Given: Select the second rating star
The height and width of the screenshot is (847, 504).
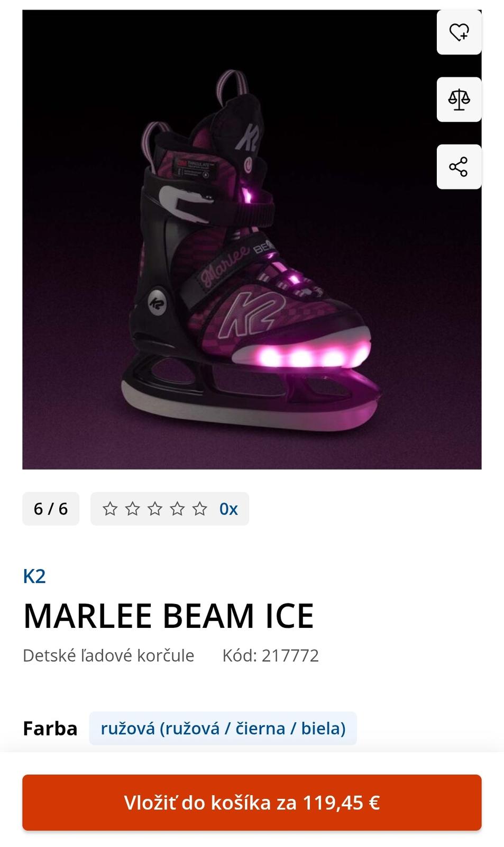Looking at the screenshot, I should [133, 509].
